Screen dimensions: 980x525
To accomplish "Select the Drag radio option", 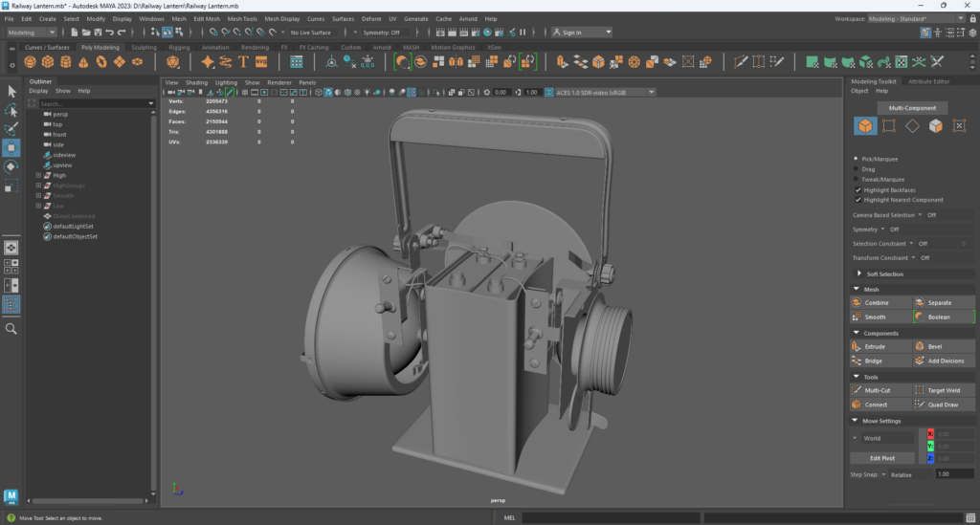I will (857, 168).
